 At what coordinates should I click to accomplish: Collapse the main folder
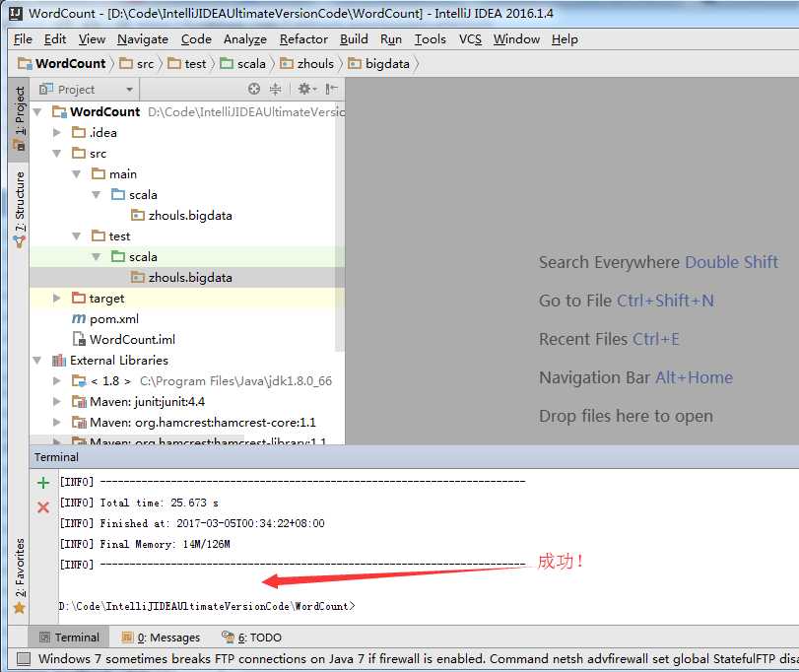tap(77, 174)
